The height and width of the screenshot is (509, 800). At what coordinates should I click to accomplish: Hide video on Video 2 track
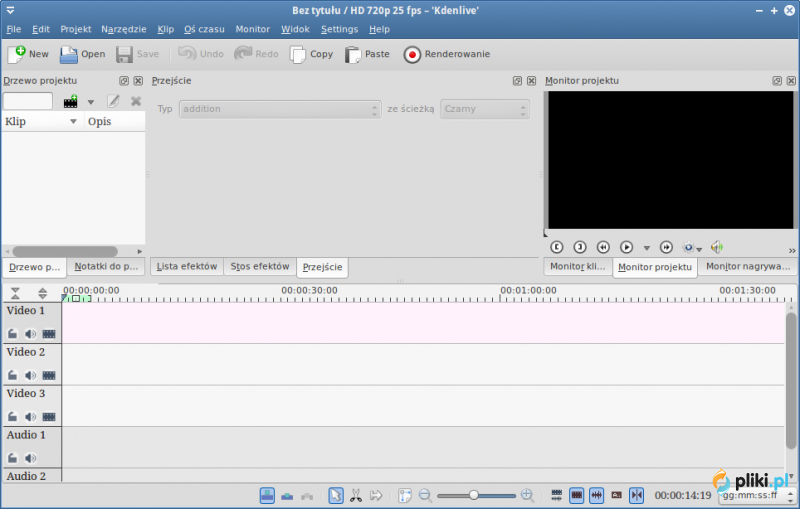(x=49, y=375)
